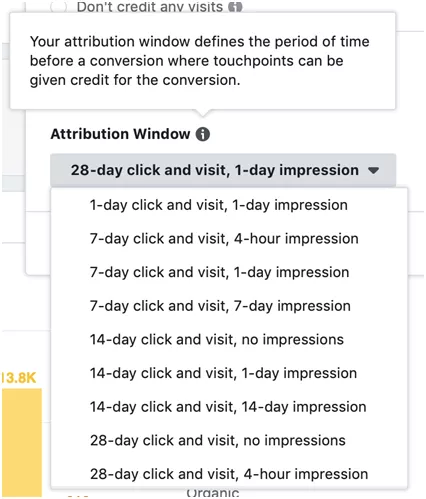Viewport: 426px width, 499px height.
Task: Pick 14-day click and visit, 14-day impression
Action: (x=228, y=407)
